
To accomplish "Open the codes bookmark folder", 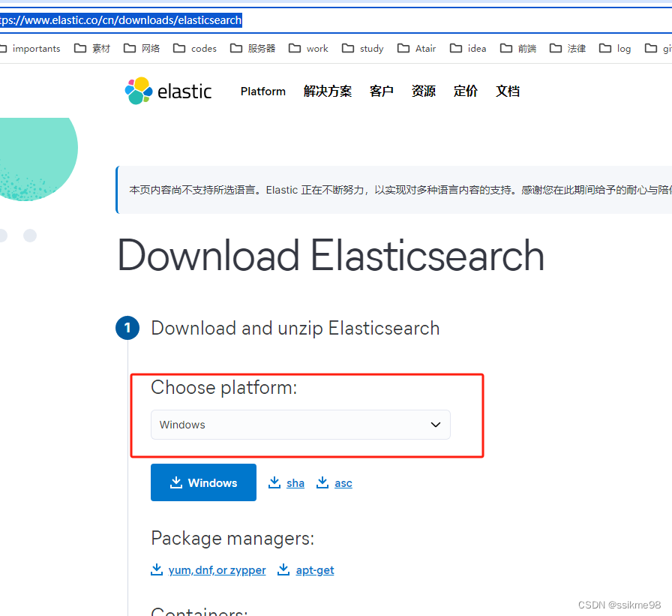I will 195,49.
